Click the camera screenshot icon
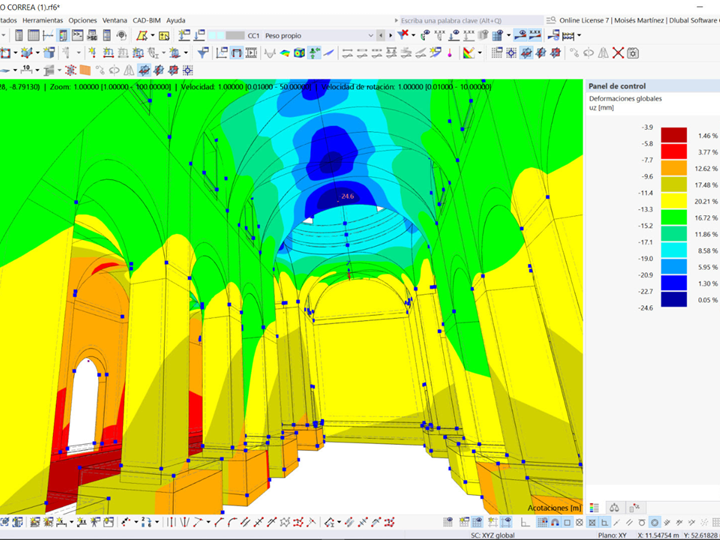 click(x=633, y=53)
